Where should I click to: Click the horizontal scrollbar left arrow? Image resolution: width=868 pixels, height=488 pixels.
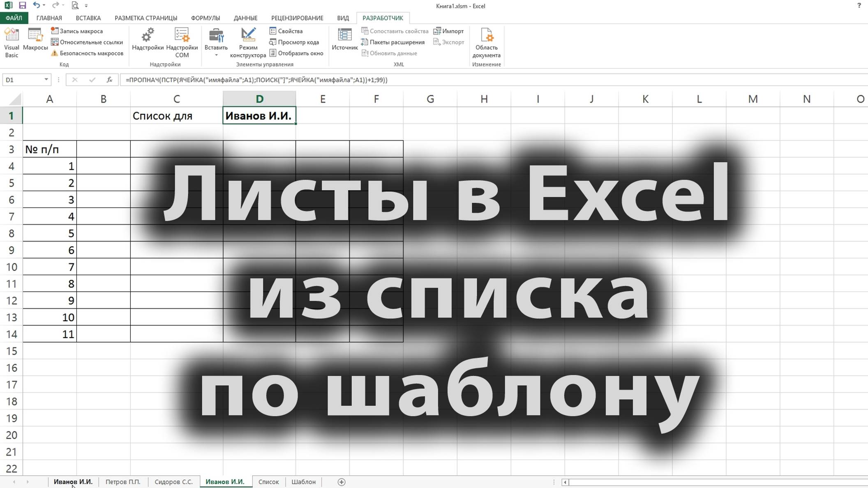coord(566,481)
